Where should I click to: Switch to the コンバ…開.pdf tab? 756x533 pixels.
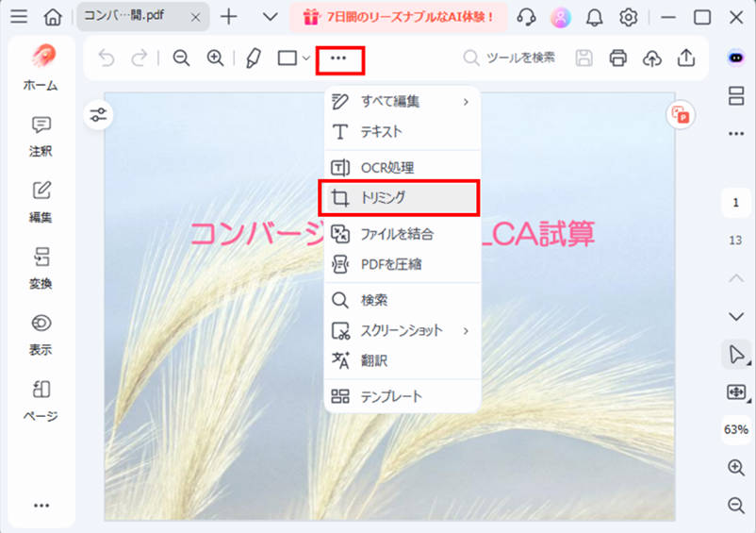142,16
